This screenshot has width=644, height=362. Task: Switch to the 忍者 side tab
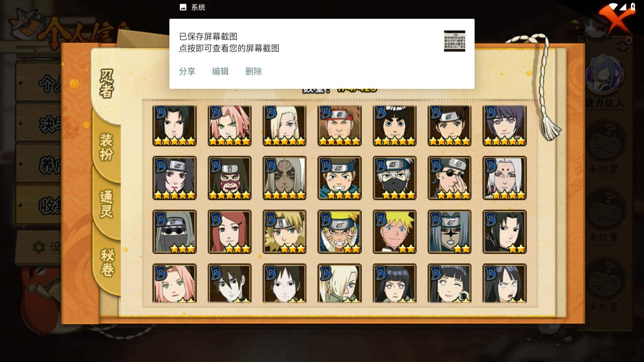point(107,84)
